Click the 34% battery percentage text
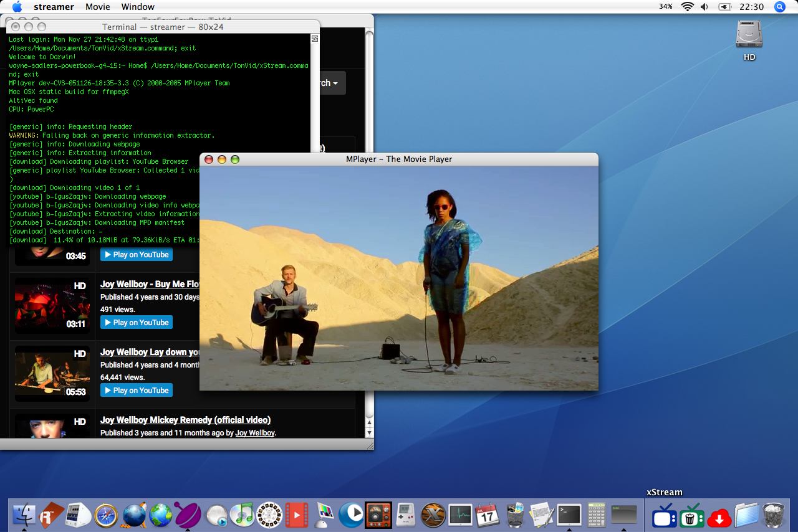Screen dimensions: 798x532 666,7
